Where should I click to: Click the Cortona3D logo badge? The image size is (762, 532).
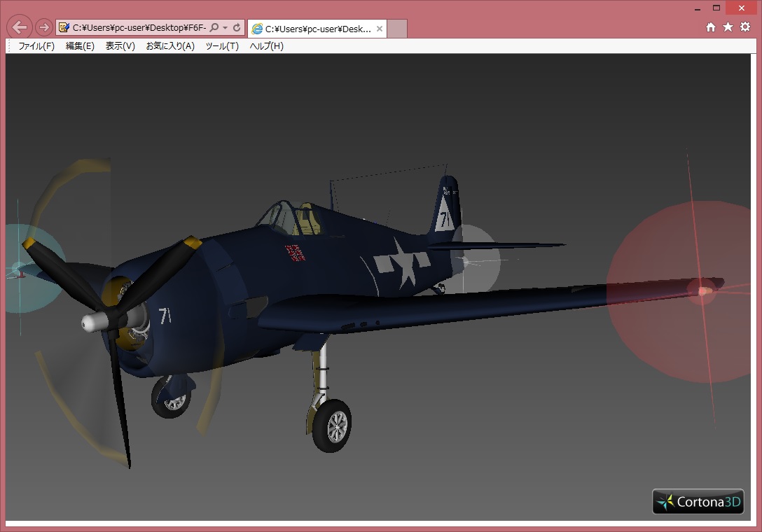pos(698,501)
